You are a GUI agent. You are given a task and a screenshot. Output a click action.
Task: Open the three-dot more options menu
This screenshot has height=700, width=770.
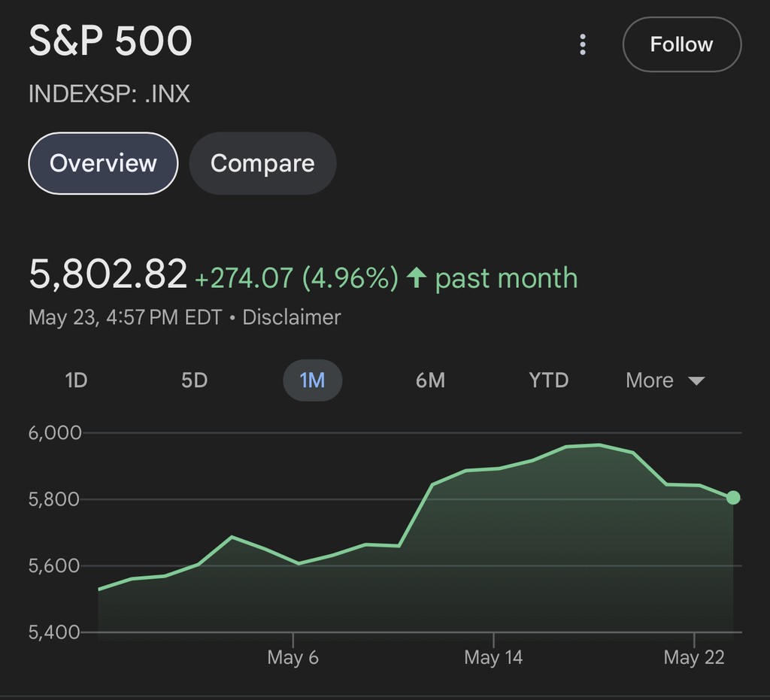coord(583,44)
